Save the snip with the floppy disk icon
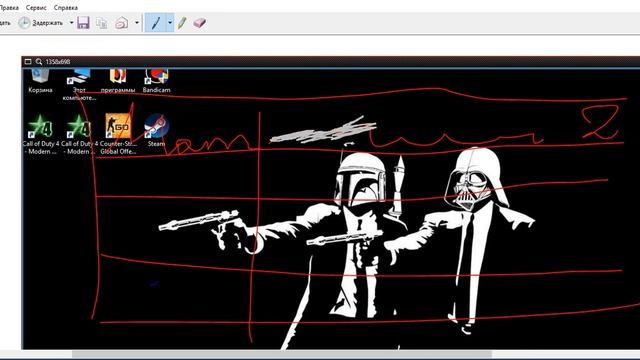640x360 pixels. coord(83,23)
